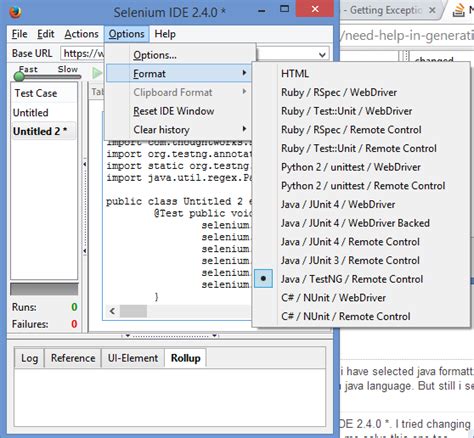
Task: Select Ruby / Test::Unit / Remote Control format
Action: [361, 148]
